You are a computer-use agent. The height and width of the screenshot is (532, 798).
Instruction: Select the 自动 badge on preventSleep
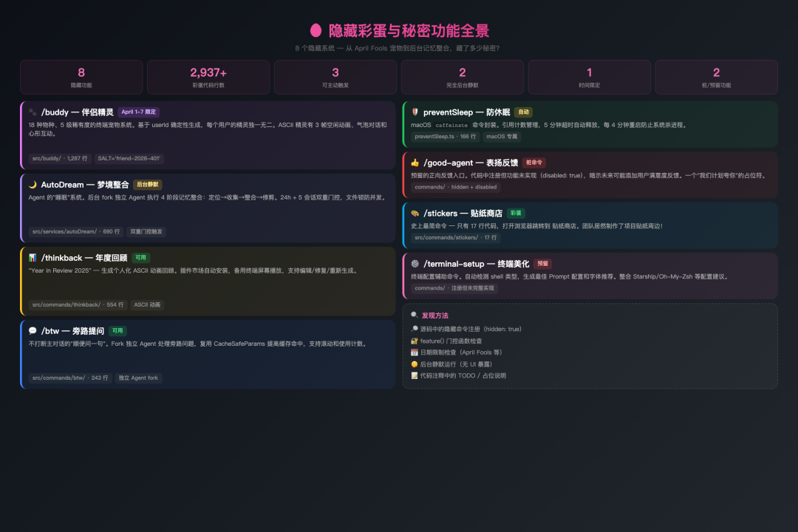(x=523, y=112)
